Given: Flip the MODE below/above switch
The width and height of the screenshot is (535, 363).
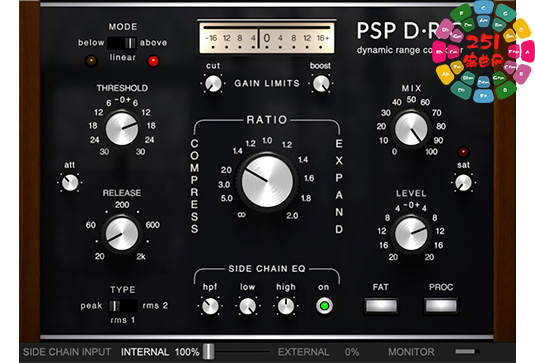Looking at the screenshot, I should click(122, 43).
